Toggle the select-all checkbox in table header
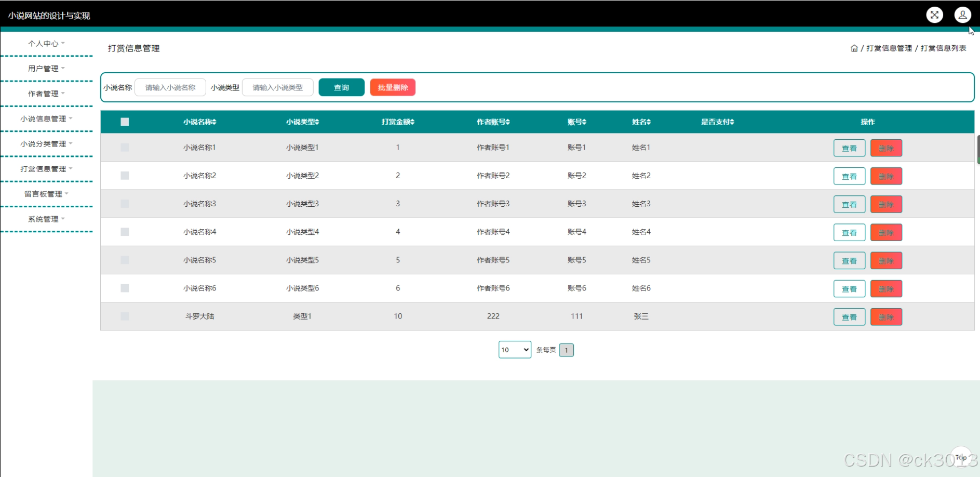Screen dimensions: 980x477 (125, 122)
